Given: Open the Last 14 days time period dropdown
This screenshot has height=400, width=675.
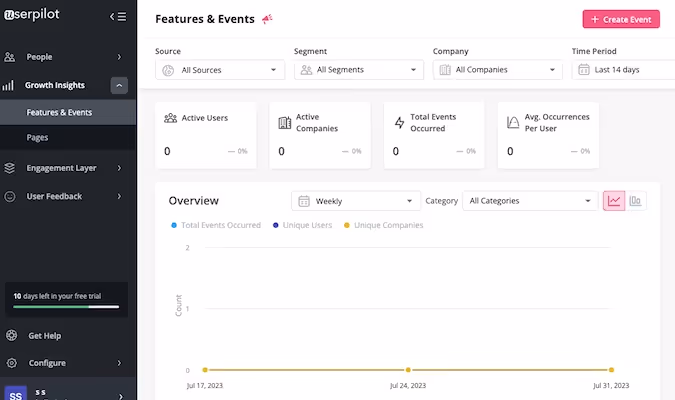Looking at the screenshot, I should [623, 70].
